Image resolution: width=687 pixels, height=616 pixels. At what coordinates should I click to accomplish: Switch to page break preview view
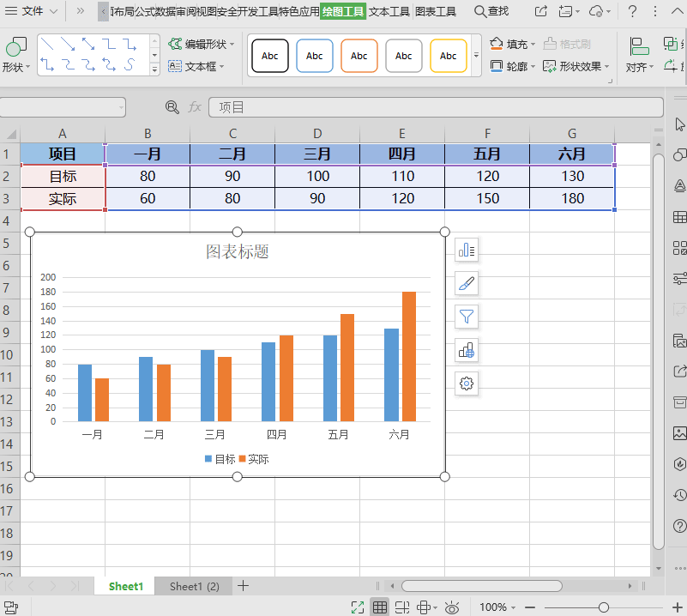401,607
